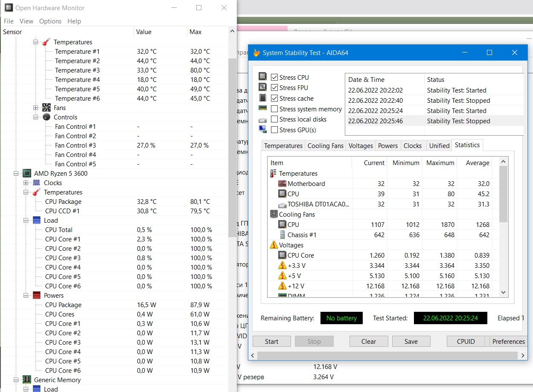Click the disk icon beside Stress local disks
This screenshot has width=533, height=392.
click(x=263, y=119)
